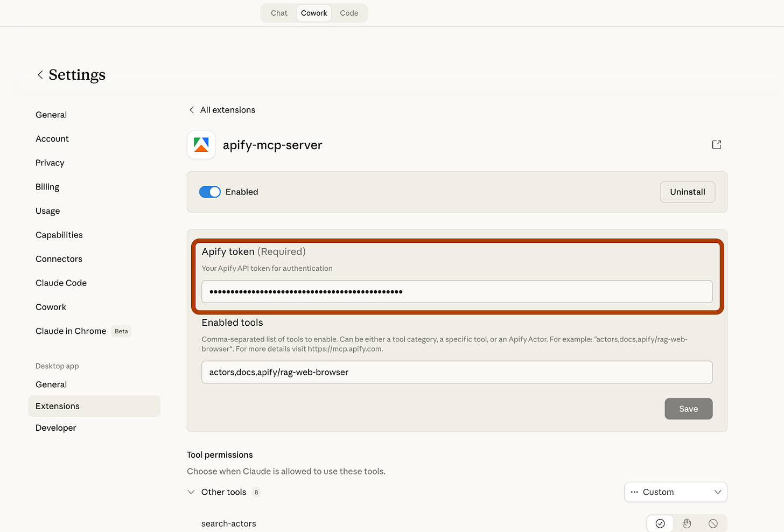Click the Tool permissions heading

220,455
